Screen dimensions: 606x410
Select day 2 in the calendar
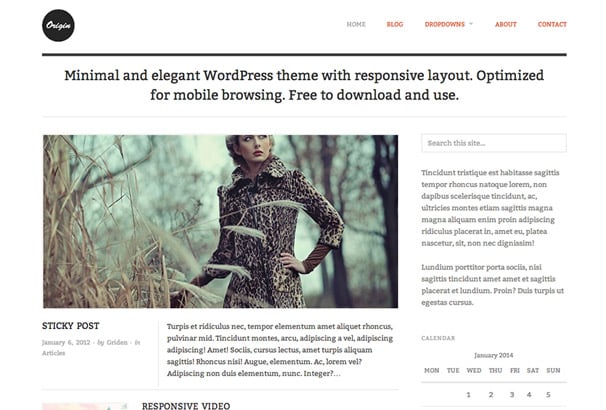click(x=491, y=395)
